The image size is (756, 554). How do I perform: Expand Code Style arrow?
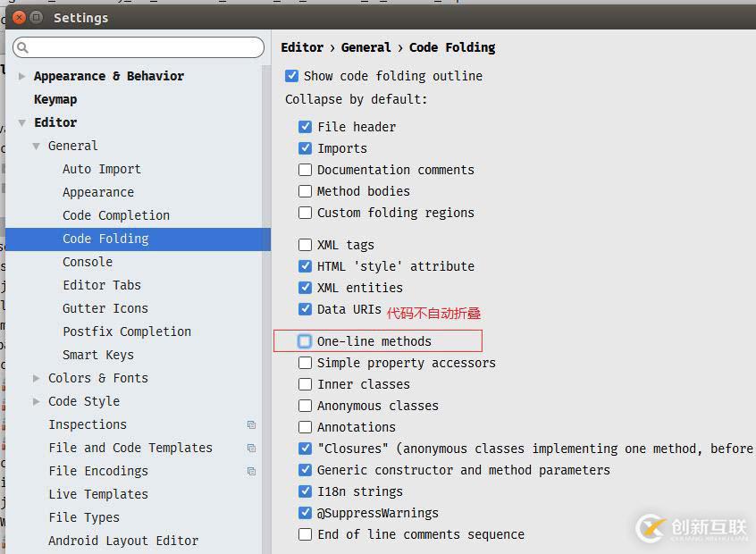pyautogui.click(x=36, y=401)
